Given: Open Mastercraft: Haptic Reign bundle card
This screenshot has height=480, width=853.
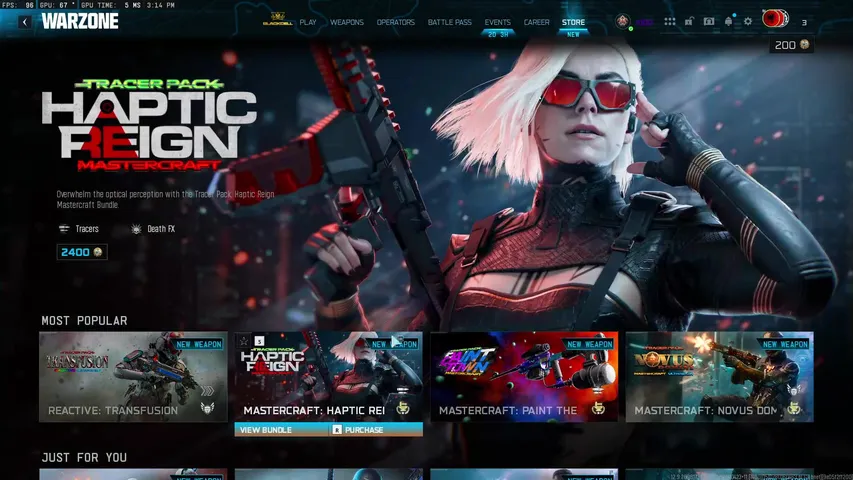Looking at the screenshot, I should click(x=329, y=377).
